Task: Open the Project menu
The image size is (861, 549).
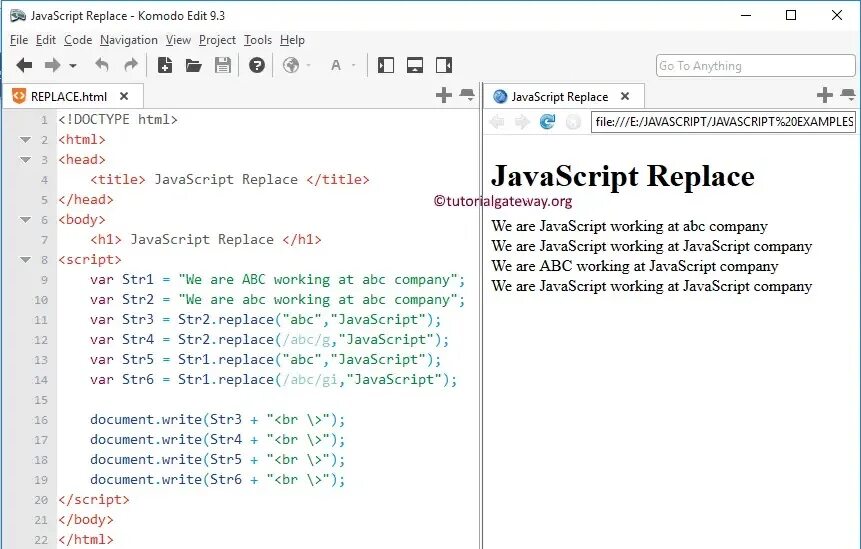Action: [217, 40]
